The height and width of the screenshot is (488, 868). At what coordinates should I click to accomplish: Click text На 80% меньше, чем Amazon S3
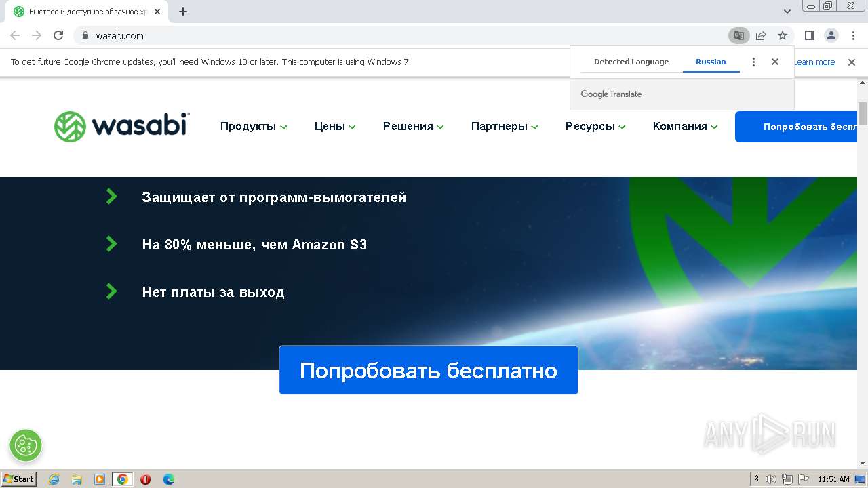pos(254,245)
